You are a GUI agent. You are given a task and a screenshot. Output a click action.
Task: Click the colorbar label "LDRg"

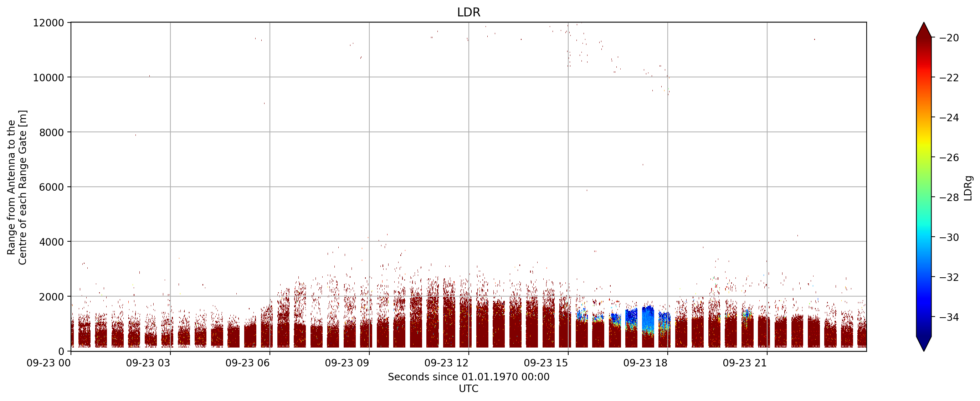968,188
